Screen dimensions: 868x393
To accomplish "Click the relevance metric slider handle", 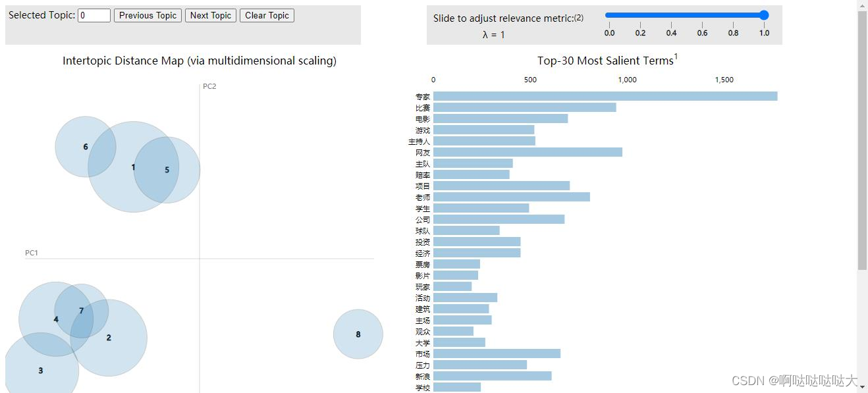I will pos(764,15).
